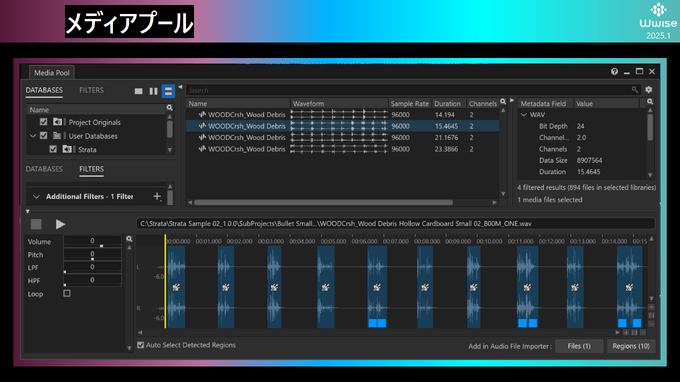The width and height of the screenshot is (680, 382).
Task: Click horizontal scrollbar under file results
Action: click(x=323, y=202)
